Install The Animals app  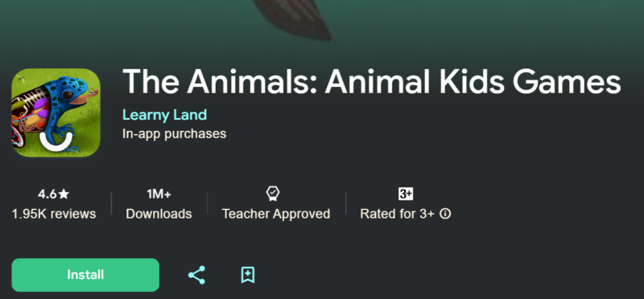click(85, 275)
